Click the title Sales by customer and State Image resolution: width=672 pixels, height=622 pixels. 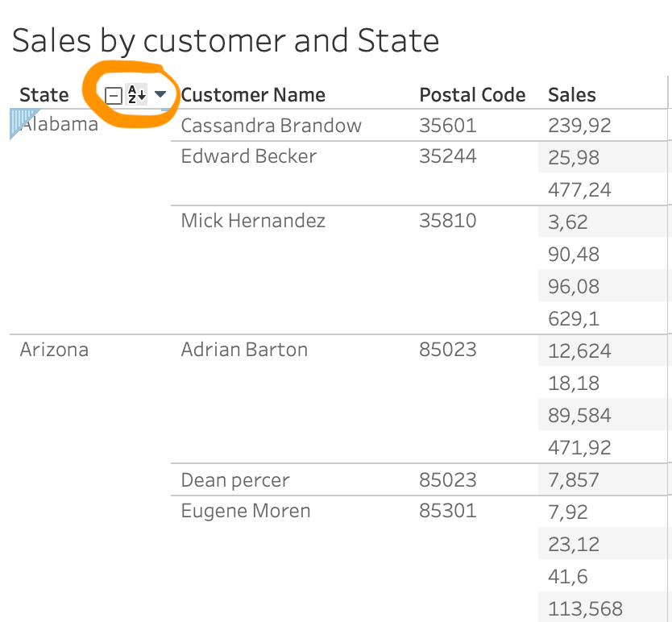(226, 40)
